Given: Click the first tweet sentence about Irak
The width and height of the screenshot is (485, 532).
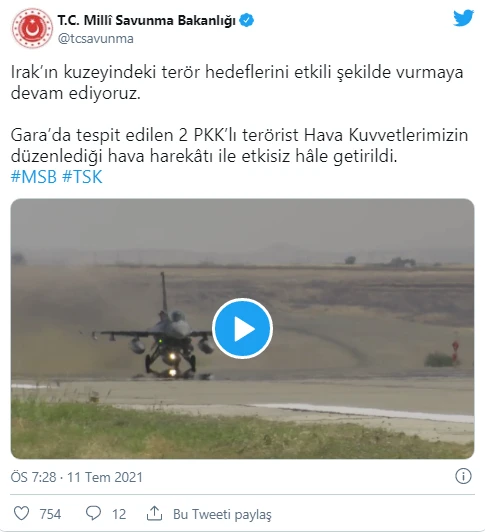Looking at the screenshot, I should coord(237,82).
